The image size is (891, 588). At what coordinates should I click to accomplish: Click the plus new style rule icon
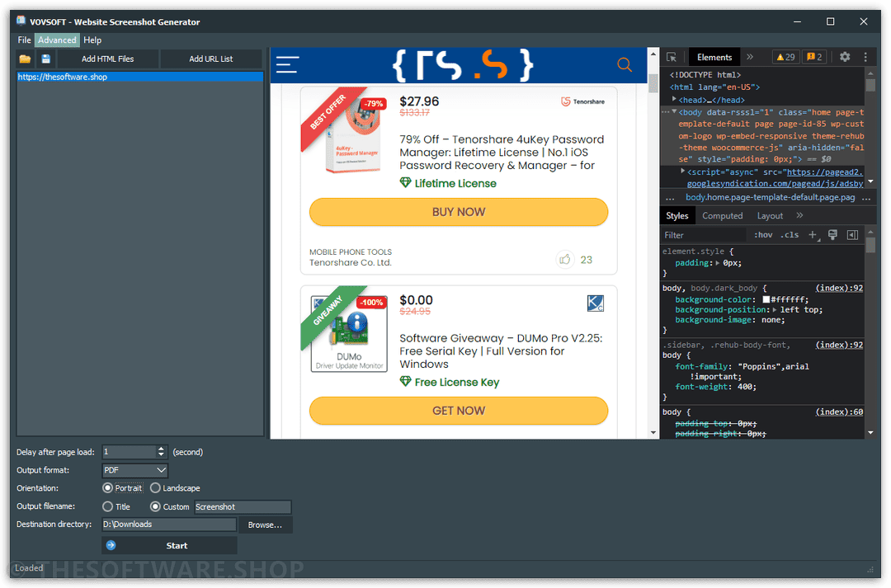(x=813, y=235)
